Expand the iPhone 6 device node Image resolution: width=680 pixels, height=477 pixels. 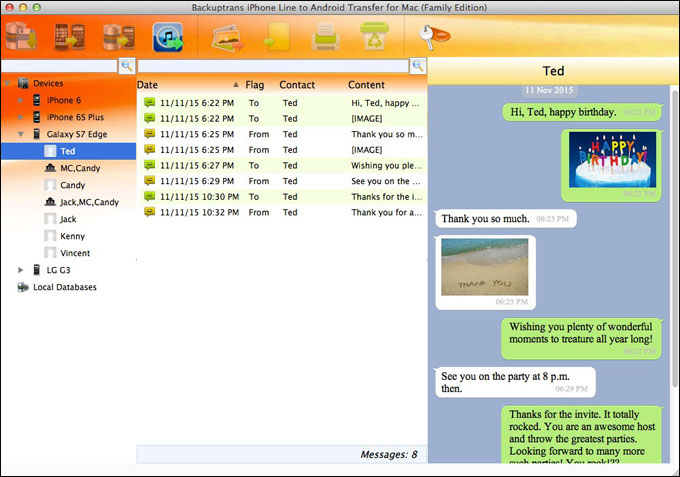[x=20, y=100]
